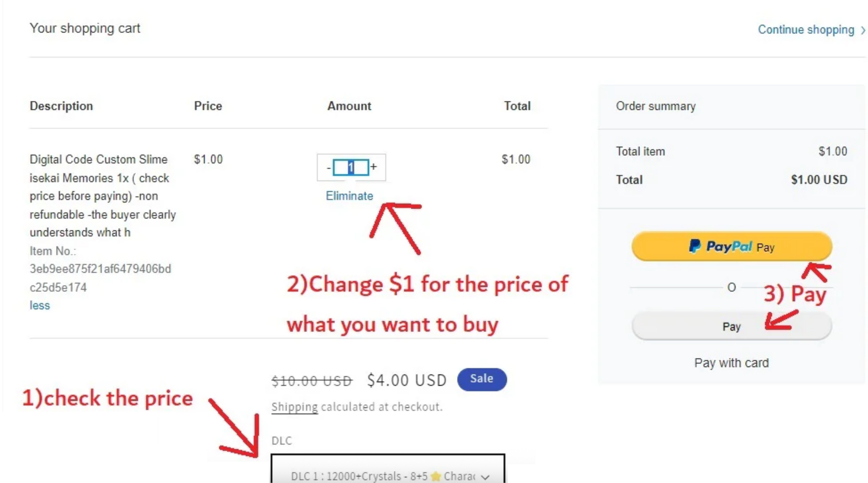
Task: Open the Shipping policy link
Action: coord(294,407)
